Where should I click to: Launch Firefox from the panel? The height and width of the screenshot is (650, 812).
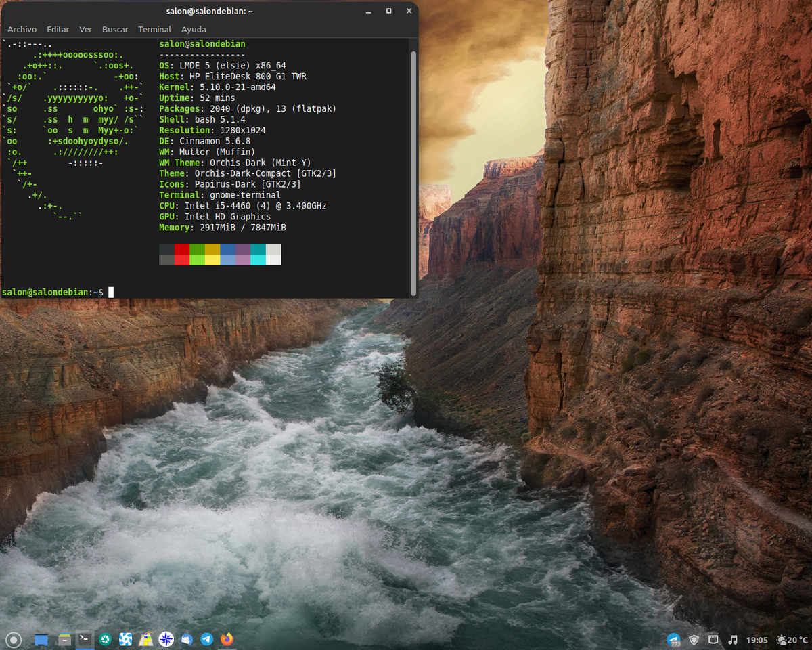227,639
